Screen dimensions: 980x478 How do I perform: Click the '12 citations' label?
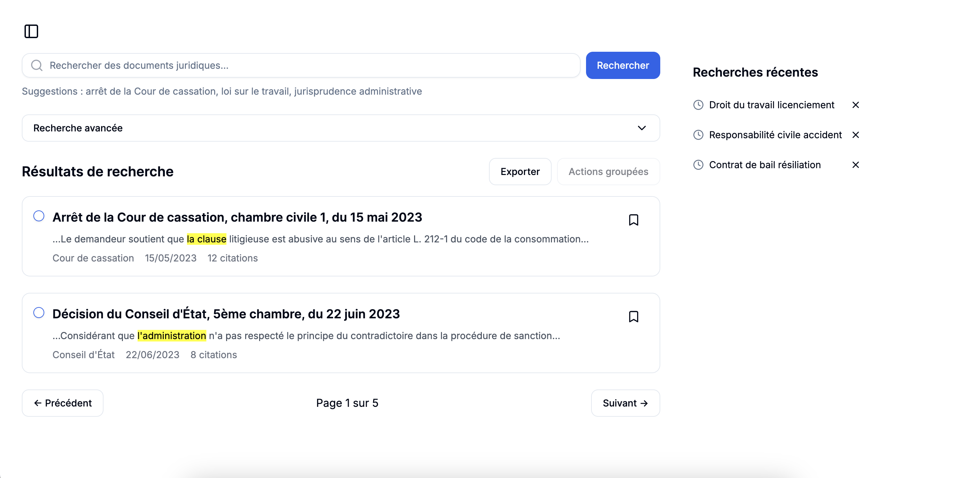pos(233,258)
